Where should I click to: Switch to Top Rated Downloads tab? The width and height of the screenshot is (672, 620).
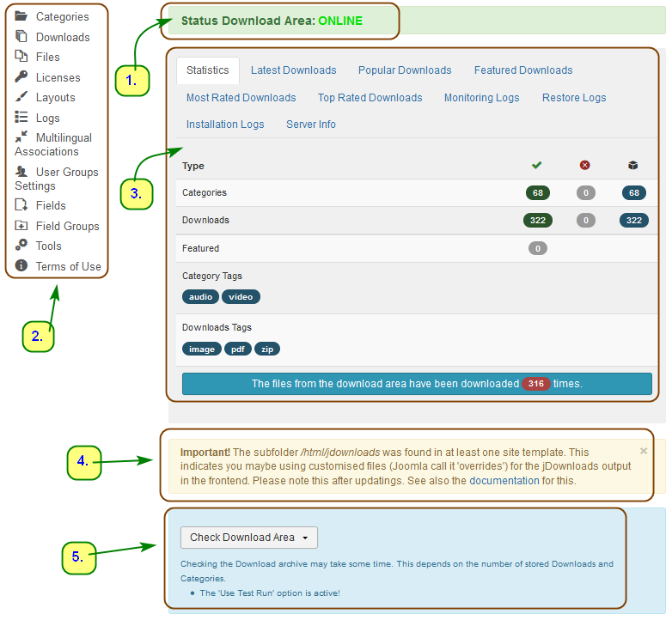370,98
